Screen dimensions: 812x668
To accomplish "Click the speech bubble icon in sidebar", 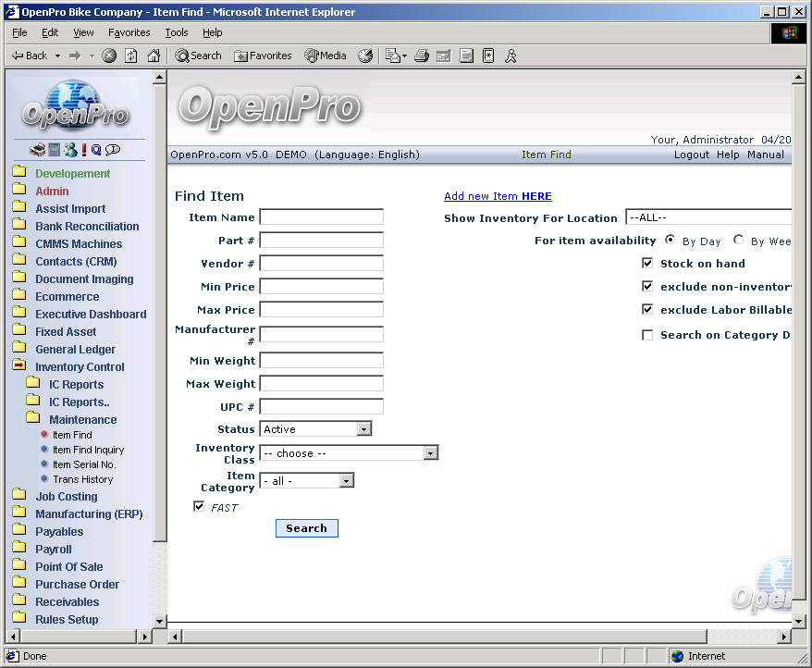I will (113, 150).
